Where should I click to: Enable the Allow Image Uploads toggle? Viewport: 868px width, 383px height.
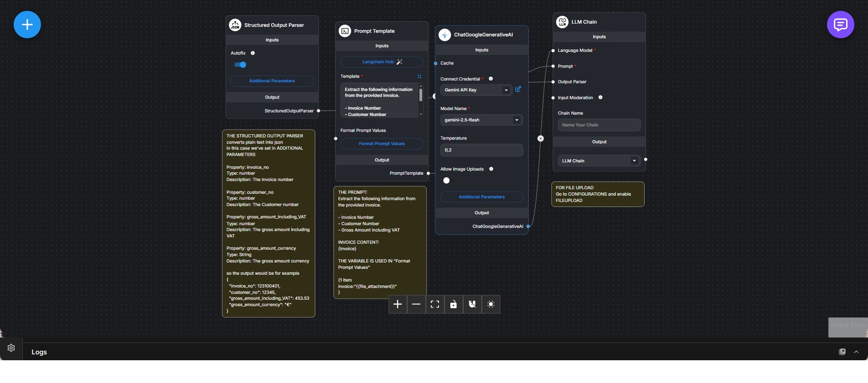click(447, 181)
